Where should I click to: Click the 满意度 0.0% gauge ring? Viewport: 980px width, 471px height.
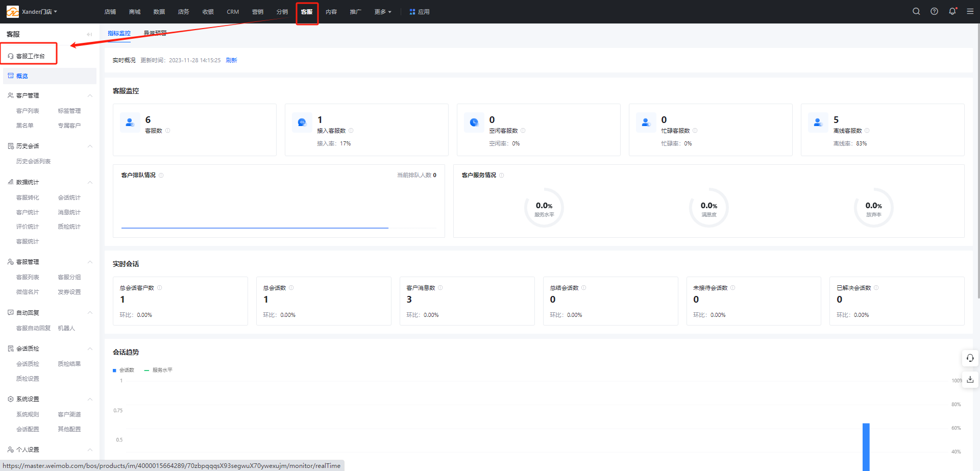click(709, 208)
